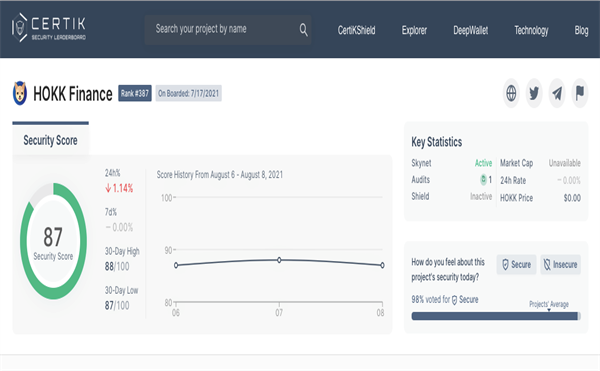Click the Rank #387 badge

(135, 93)
